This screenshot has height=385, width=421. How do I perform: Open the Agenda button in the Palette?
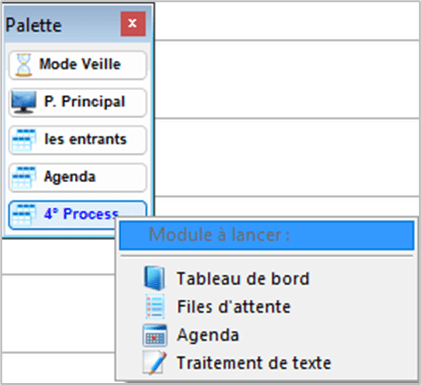[x=77, y=177]
